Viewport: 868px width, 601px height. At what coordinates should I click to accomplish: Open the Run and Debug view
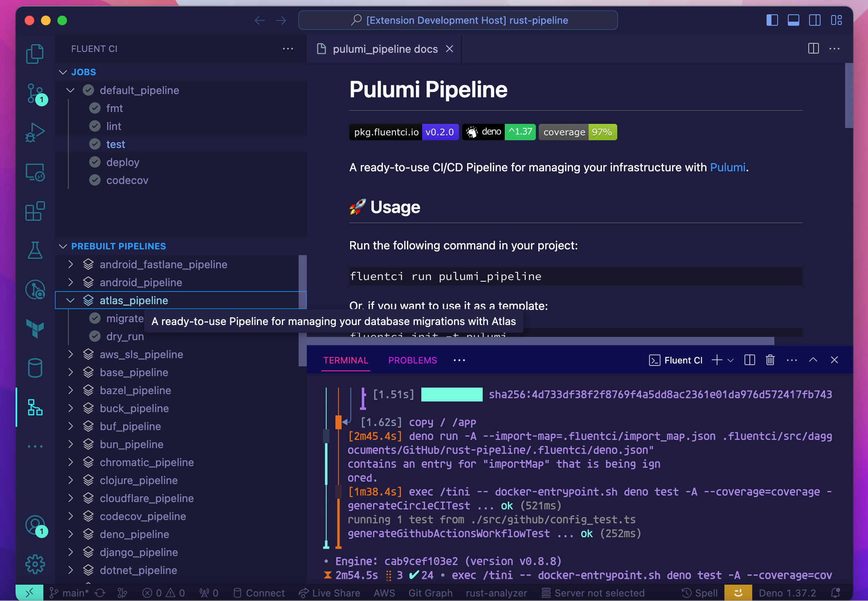pos(35,132)
